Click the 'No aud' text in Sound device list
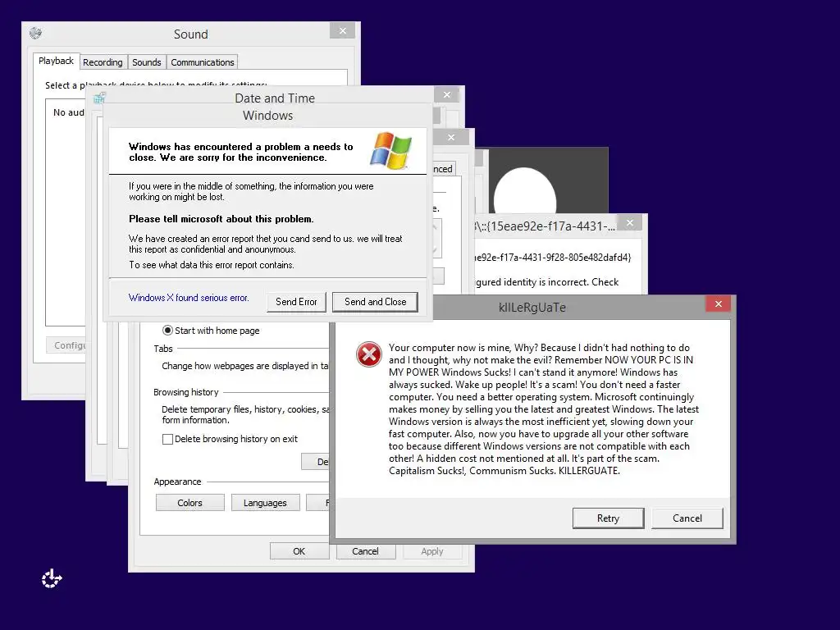 (x=69, y=112)
